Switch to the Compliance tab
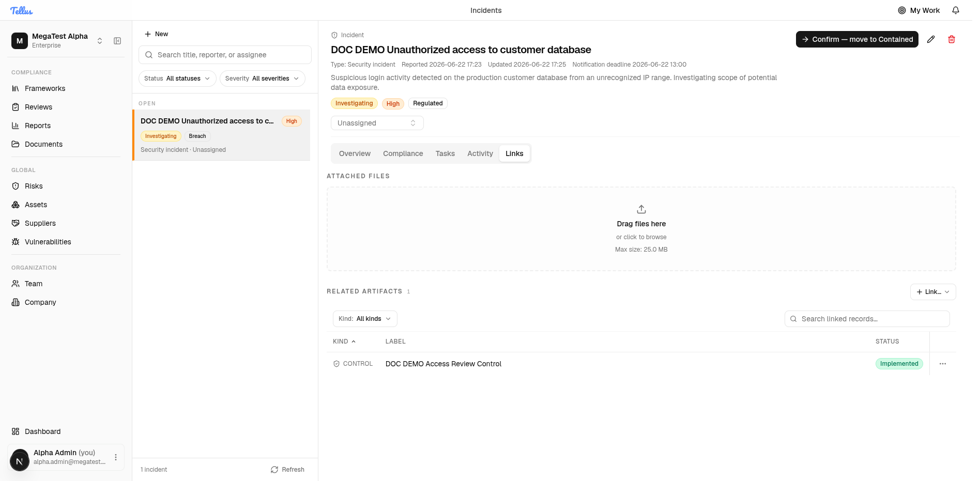This screenshot has height=481, width=980. coord(403,153)
